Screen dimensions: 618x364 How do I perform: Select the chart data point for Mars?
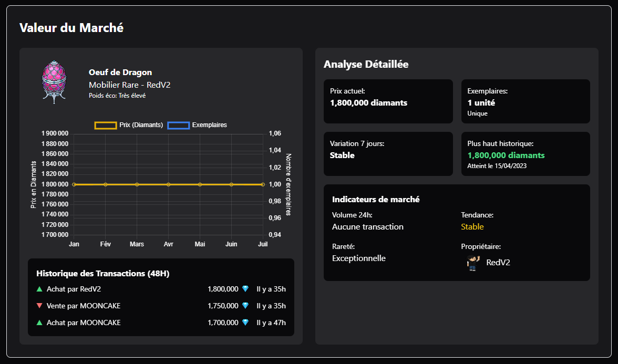point(137,184)
